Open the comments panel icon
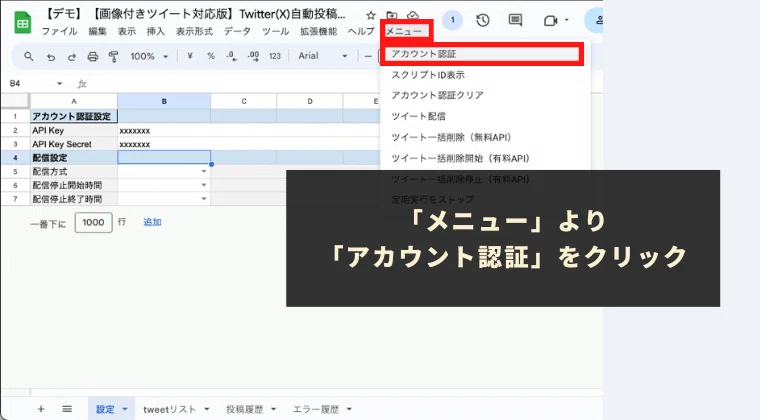 [x=515, y=20]
